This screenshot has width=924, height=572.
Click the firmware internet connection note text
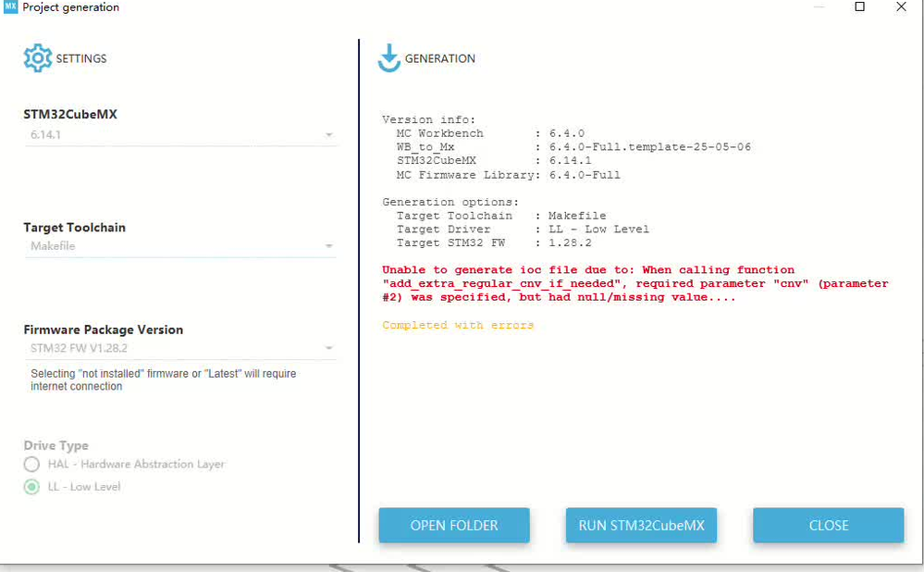coord(163,379)
